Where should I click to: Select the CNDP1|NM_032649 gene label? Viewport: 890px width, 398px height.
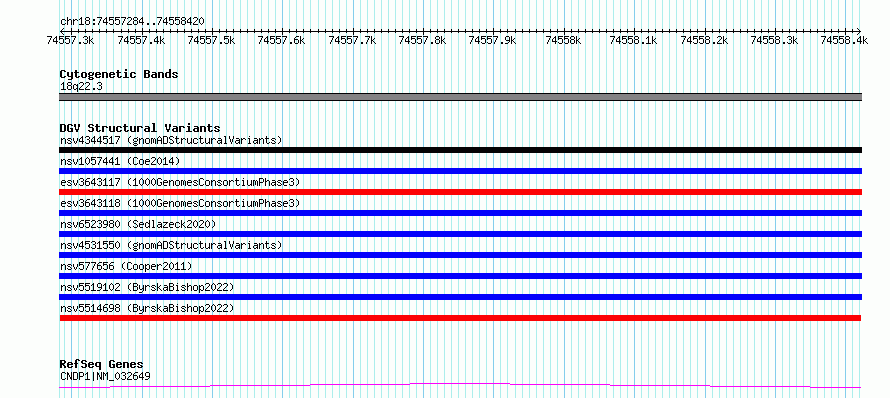[x=105, y=376]
